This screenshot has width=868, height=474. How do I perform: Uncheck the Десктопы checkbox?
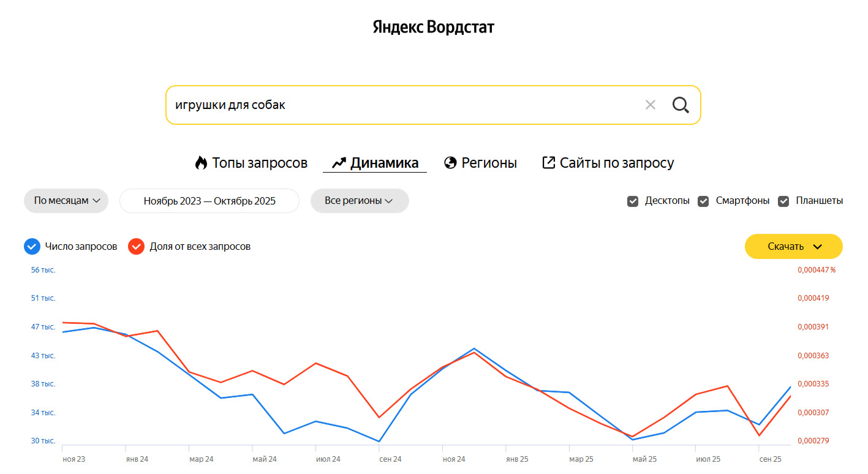pyautogui.click(x=633, y=201)
